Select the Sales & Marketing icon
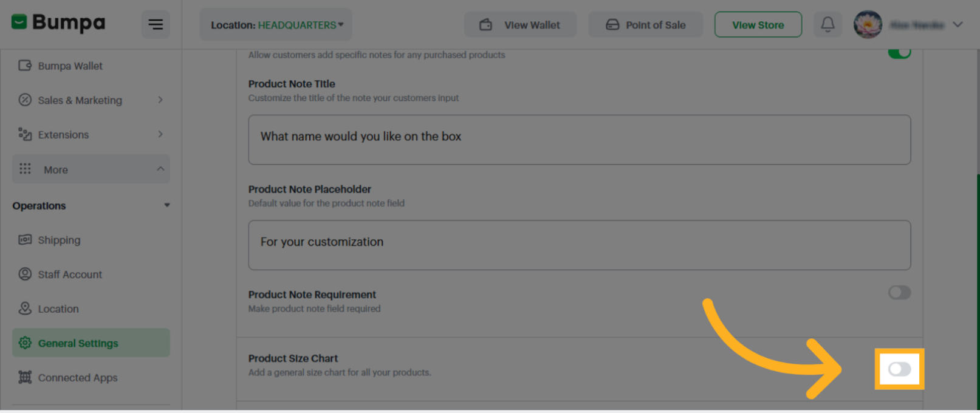This screenshot has width=980, height=413. point(25,100)
